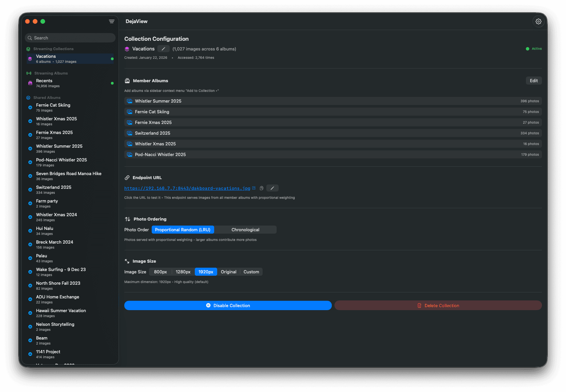Select the Streaming Collections stack icon
Viewport: 566px width, 392px height.
point(28,48)
